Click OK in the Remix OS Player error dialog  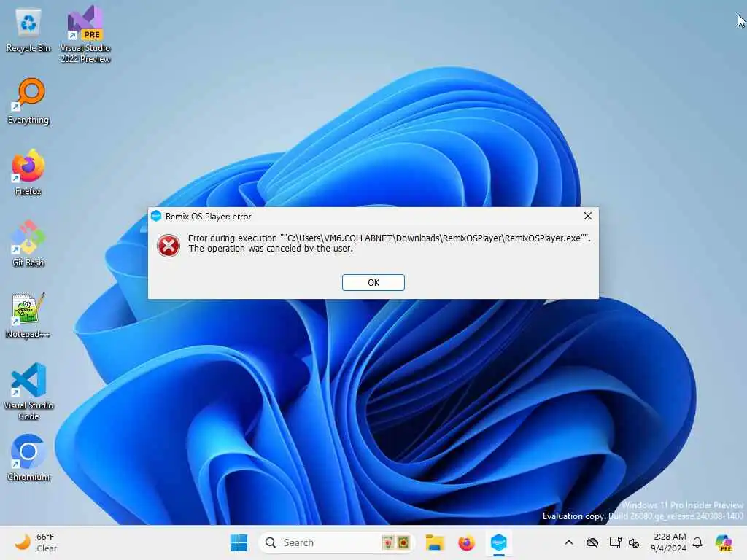click(373, 282)
